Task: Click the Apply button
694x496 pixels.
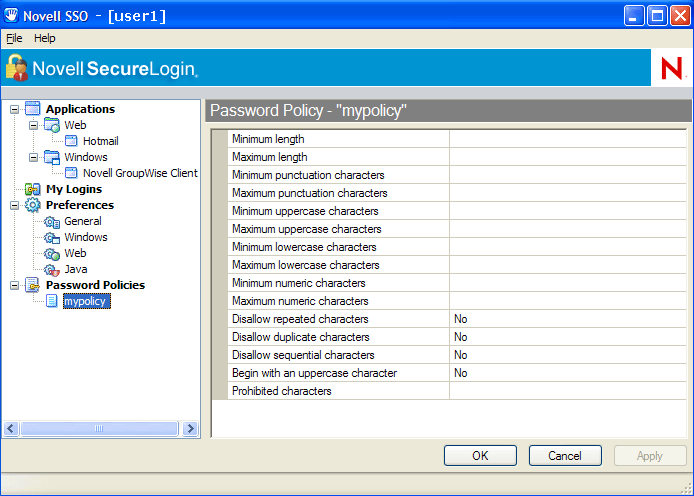Action: point(650,455)
